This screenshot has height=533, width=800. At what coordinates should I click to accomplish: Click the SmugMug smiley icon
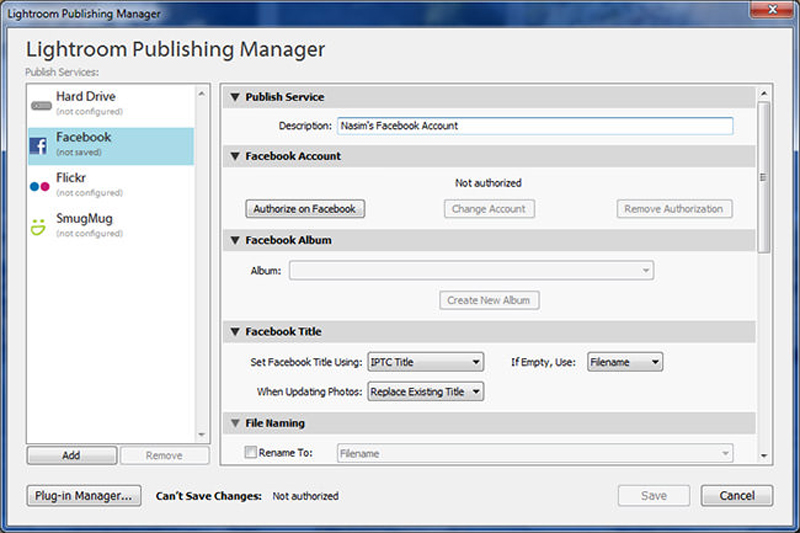click(40, 226)
